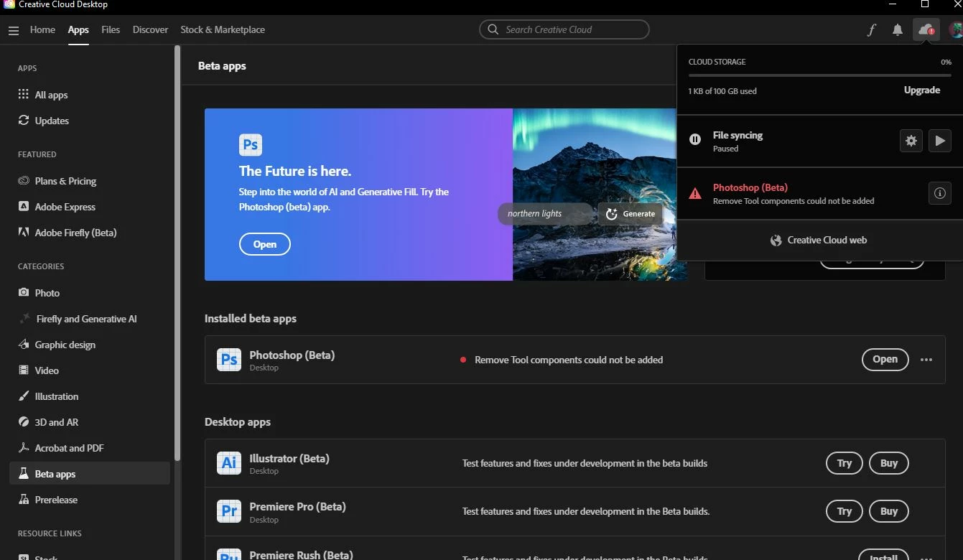Click Open button in Photoshop banner

(x=265, y=244)
